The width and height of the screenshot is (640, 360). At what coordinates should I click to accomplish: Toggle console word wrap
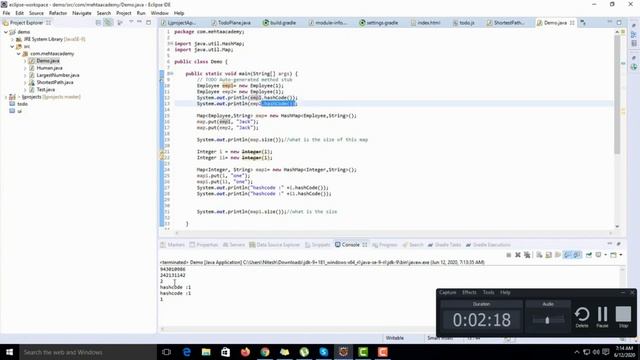pos(558,255)
